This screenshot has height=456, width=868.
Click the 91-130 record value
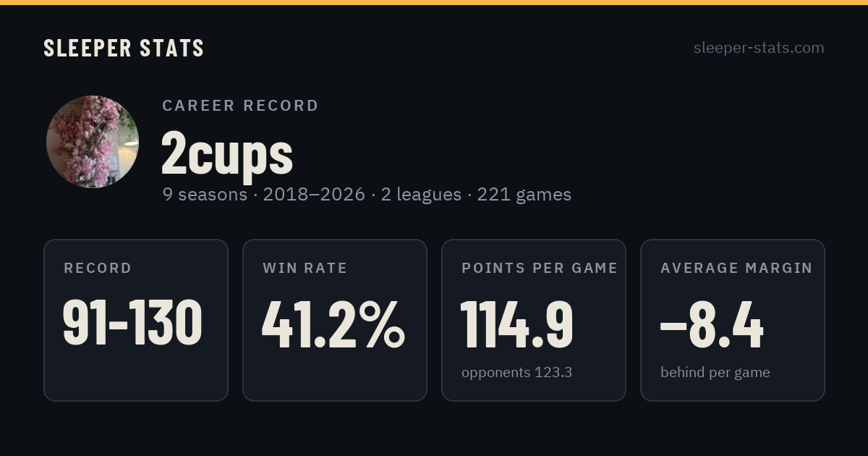tap(132, 324)
